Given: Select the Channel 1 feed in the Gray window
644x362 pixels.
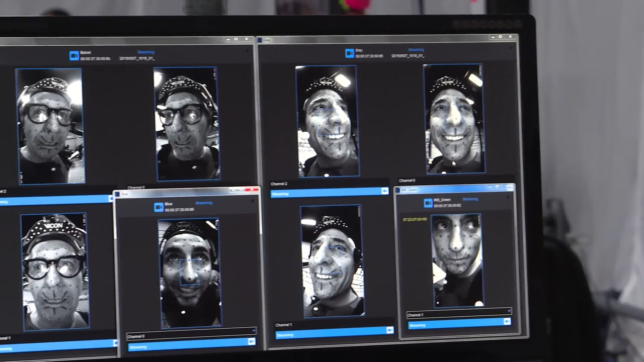Looking at the screenshot, I should tap(333, 261).
